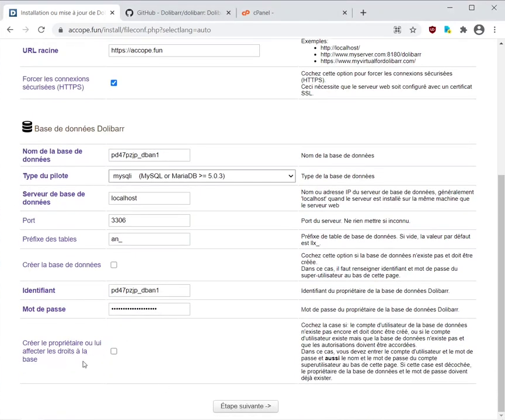Open the uBlock Origin extension
Image resolution: width=505 pixels, height=420 pixels.
[x=432, y=30]
